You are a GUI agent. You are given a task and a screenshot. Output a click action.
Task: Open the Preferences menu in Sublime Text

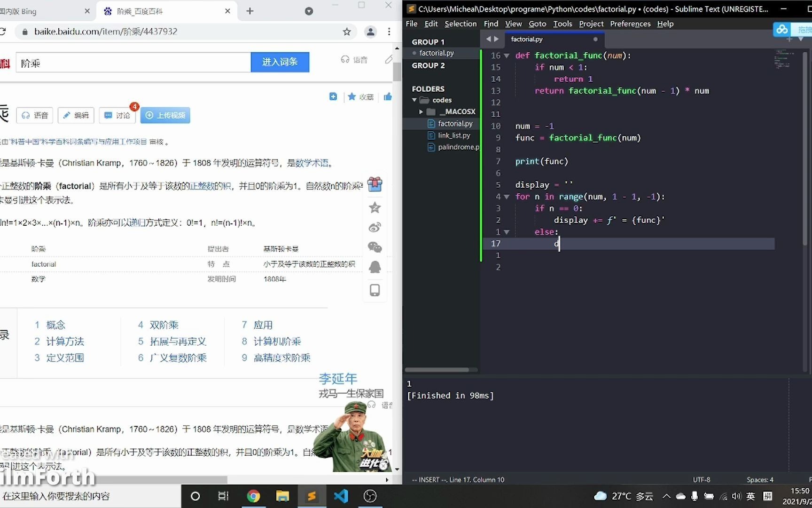coord(630,24)
